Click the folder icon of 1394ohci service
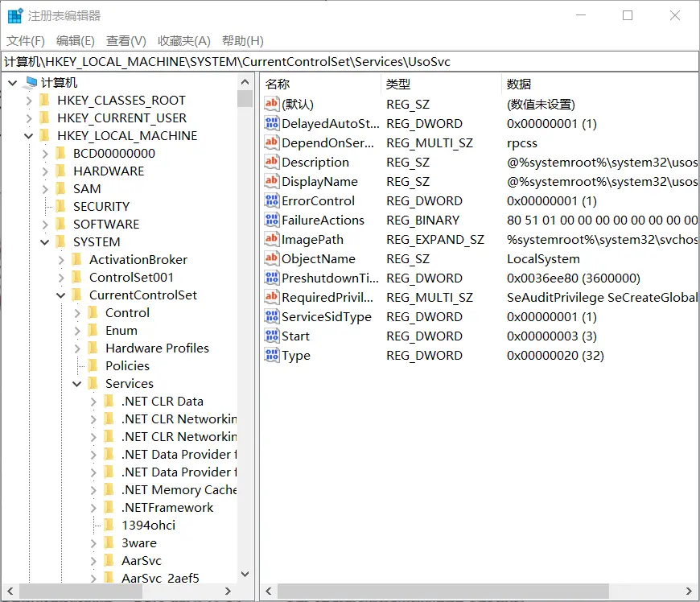 [109, 526]
